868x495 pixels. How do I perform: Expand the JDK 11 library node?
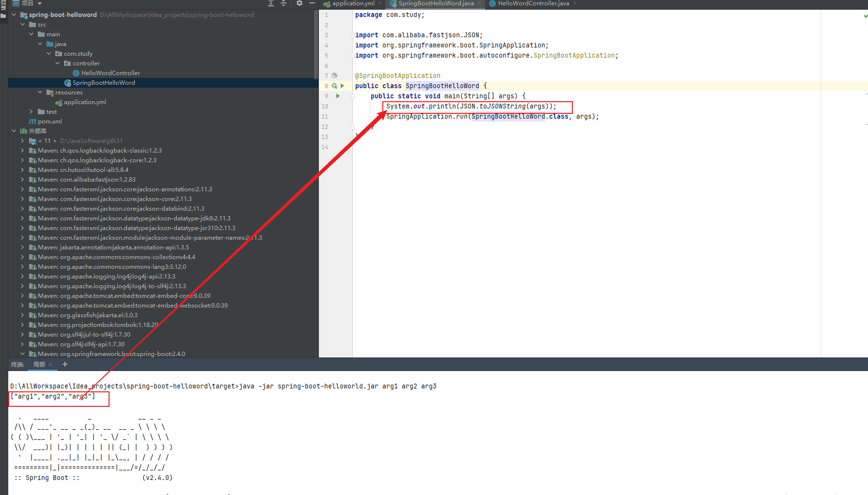tap(23, 141)
